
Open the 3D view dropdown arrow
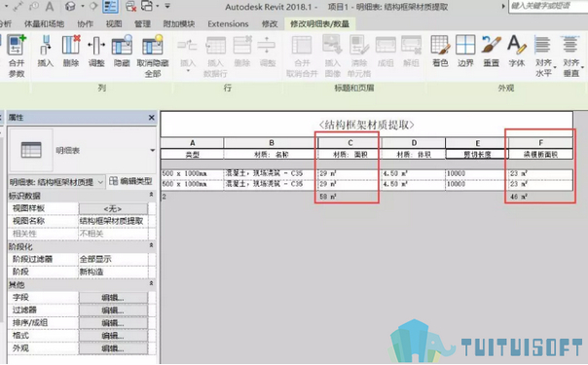pyautogui.click(x=83, y=7)
